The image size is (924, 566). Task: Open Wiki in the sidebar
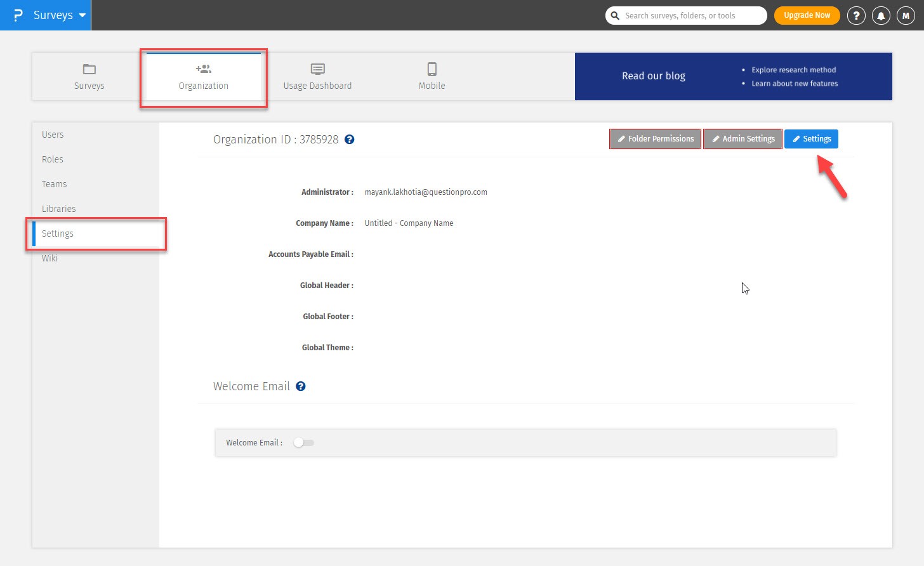[x=49, y=258]
